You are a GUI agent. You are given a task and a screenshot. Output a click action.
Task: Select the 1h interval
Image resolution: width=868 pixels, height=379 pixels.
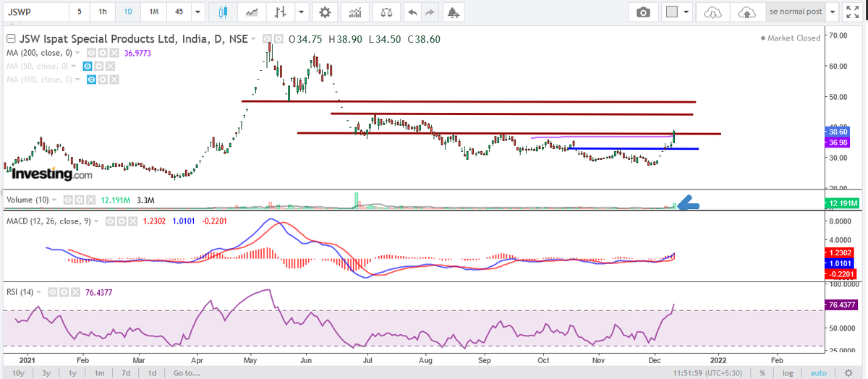coord(103,12)
